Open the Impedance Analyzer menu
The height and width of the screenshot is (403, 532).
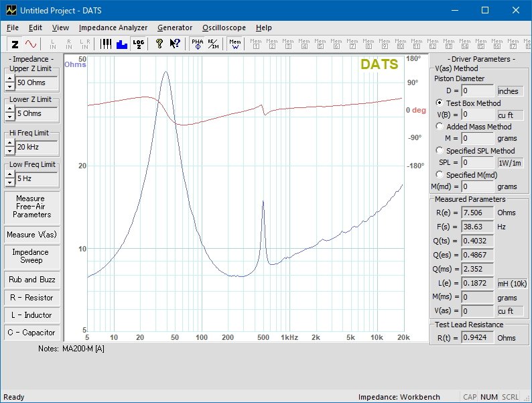click(x=113, y=28)
